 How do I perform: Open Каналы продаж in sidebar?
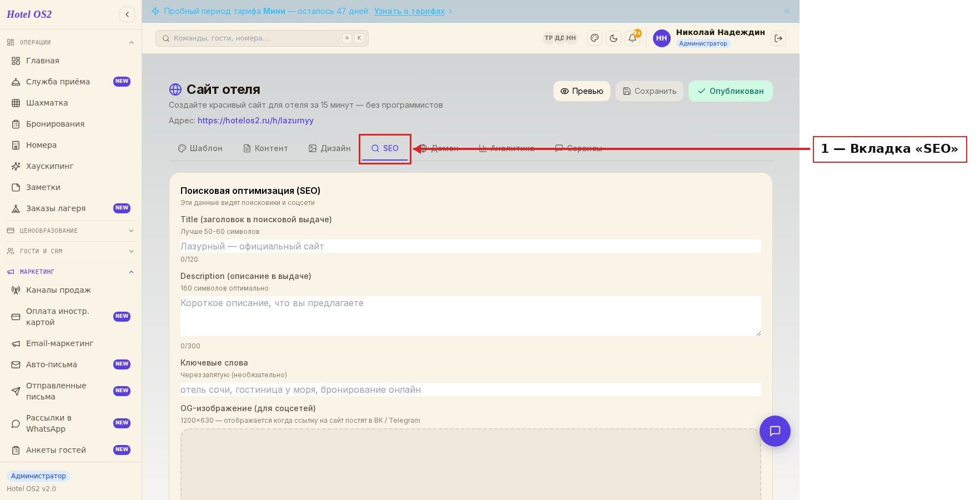71,290
